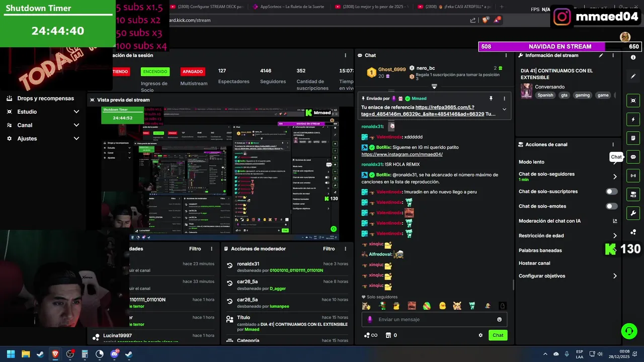This screenshot has height=362, width=644.
Task: Click the shop icon beside 0
Action: [388, 335]
